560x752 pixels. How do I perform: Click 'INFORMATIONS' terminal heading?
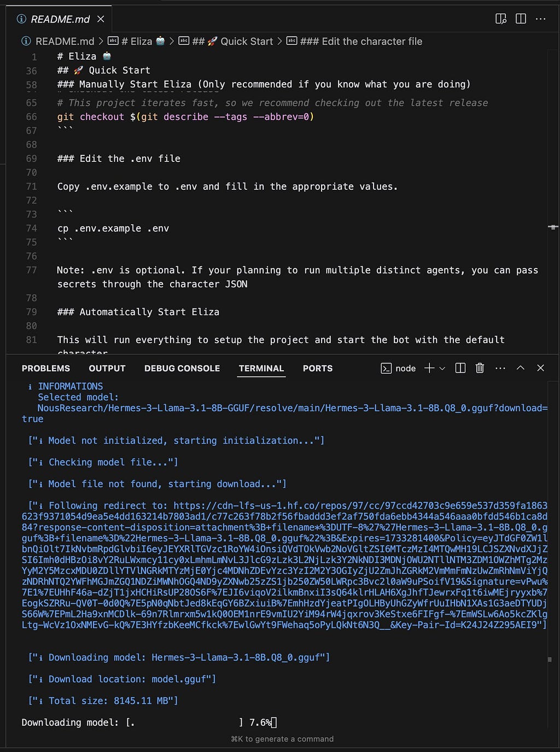70,386
